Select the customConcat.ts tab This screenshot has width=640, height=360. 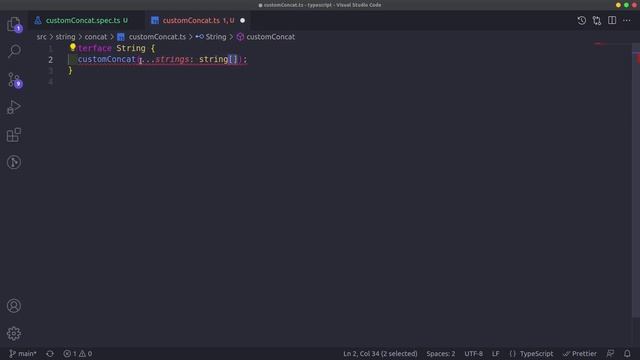(198, 20)
